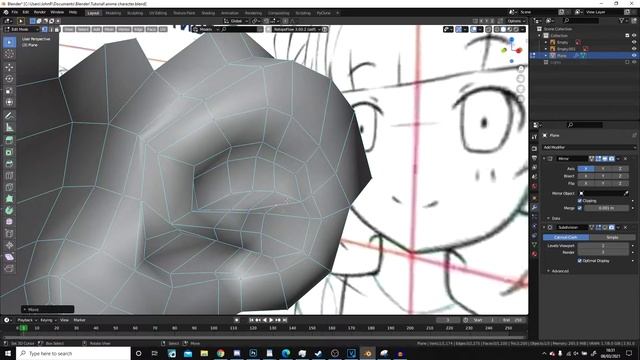Select Simple subdivision type
The image size is (640, 360).
pos(612,237)
